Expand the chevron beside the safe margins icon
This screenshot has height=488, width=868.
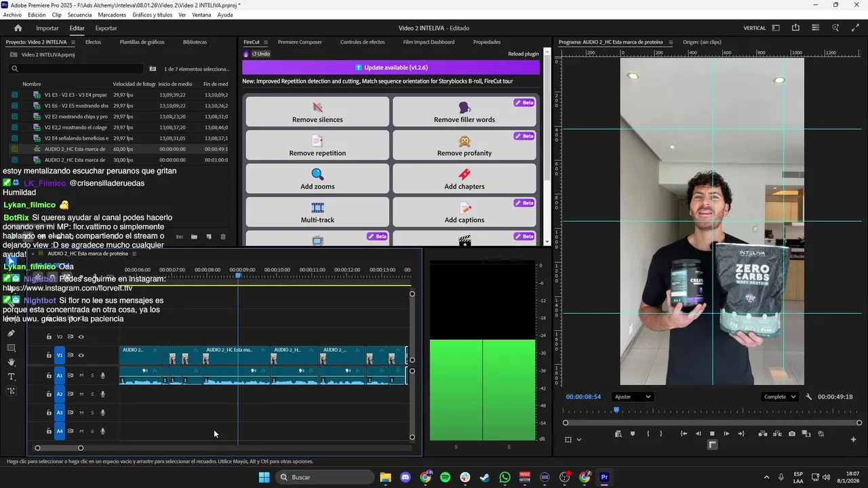pyautogui.click(x=578, y=439)
